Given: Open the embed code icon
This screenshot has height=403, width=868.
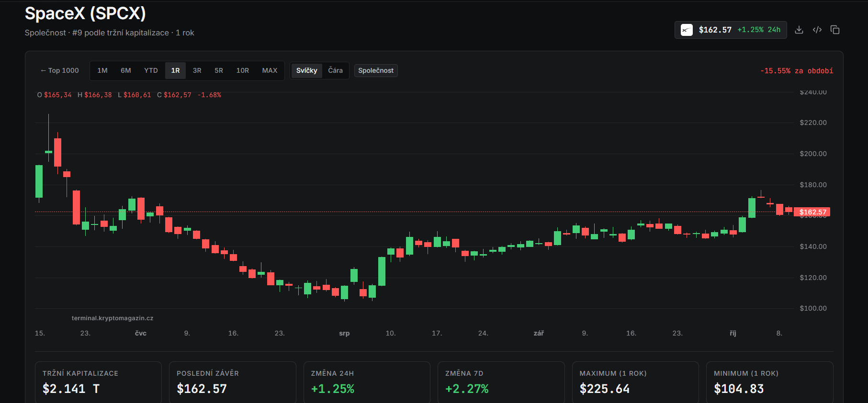Looking at the screenshot, I should [x=817, y=30].
